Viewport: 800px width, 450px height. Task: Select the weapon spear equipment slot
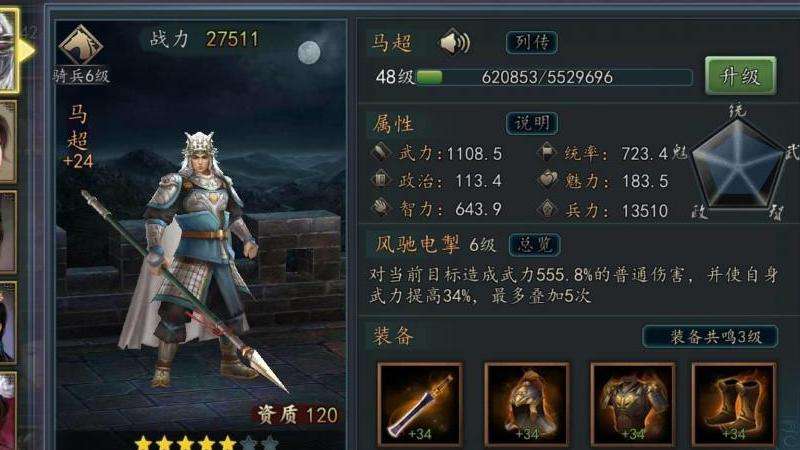click(420, 404)
